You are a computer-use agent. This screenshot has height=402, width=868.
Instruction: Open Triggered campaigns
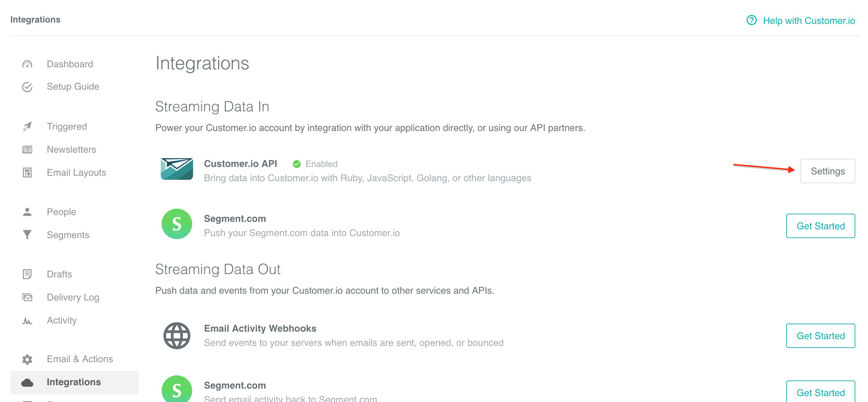67,126
